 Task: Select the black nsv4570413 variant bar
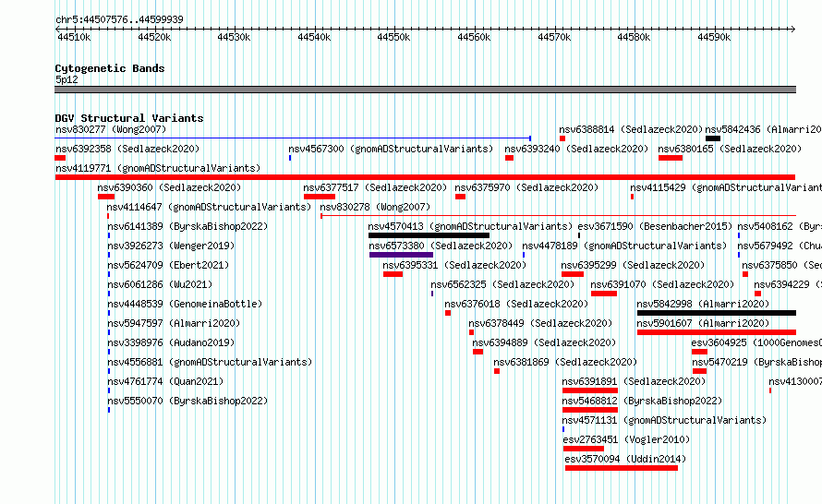point(429,235)
